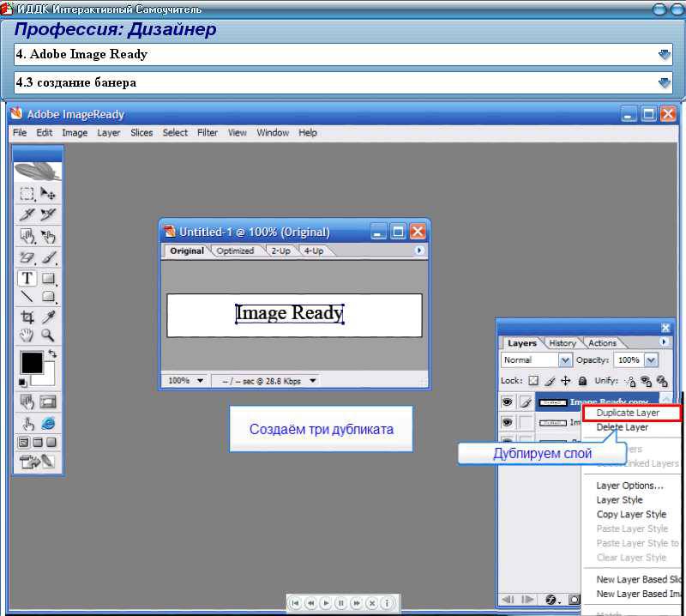
Task: Select the Slice tool
Action: coord(27,214)
